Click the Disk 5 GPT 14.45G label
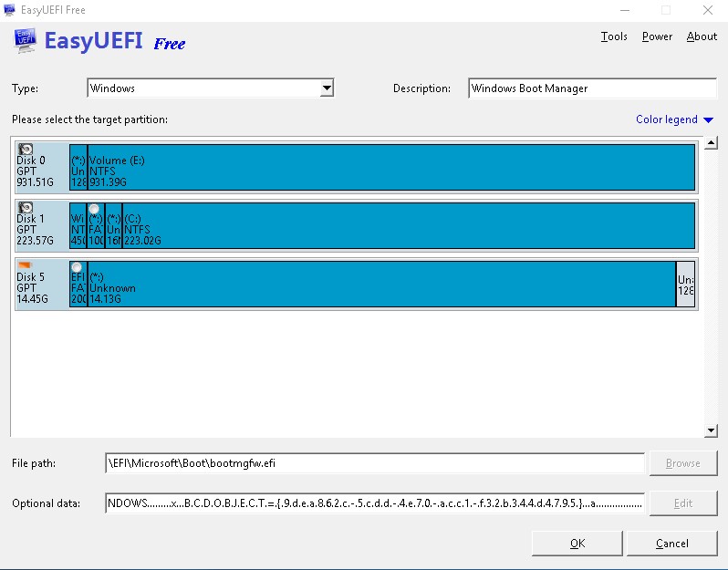Viewport: 728px width, 570px height. [x=32, y=288]
